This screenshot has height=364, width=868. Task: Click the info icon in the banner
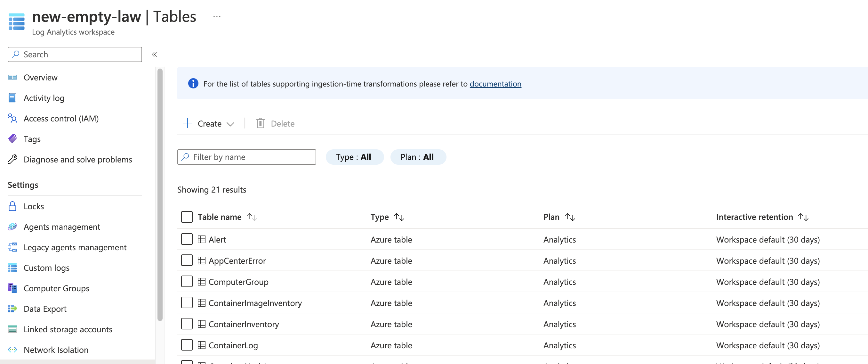(193, 83)
